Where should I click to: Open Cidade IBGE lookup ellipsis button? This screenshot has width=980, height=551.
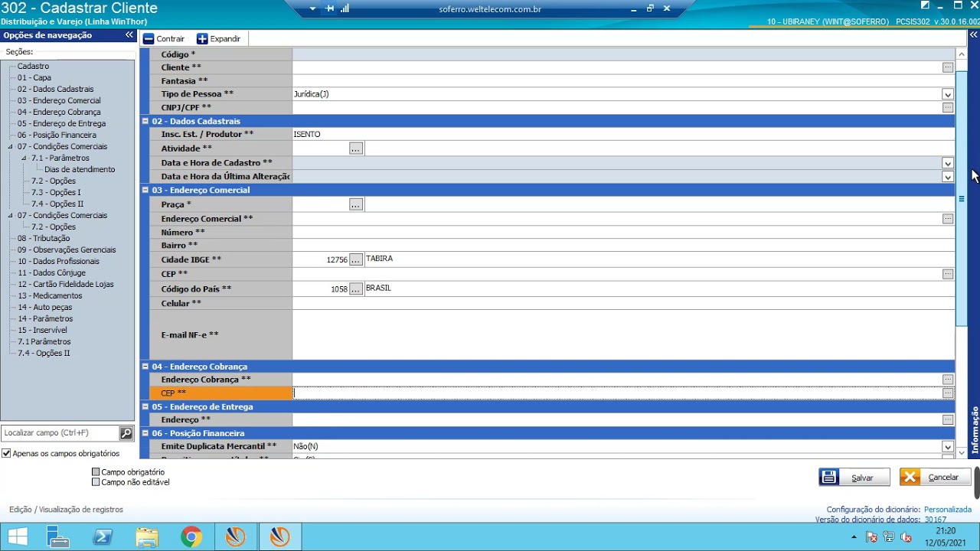click(355, 259)
